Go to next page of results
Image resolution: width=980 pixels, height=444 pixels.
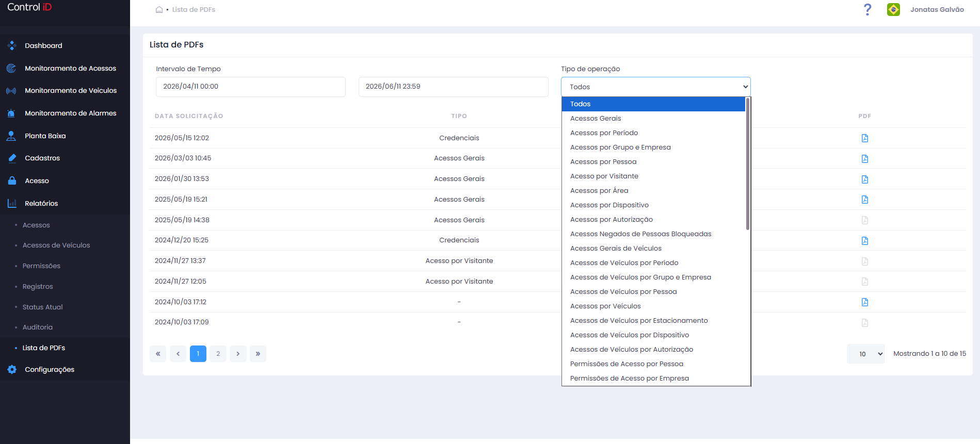pos(238,354)
